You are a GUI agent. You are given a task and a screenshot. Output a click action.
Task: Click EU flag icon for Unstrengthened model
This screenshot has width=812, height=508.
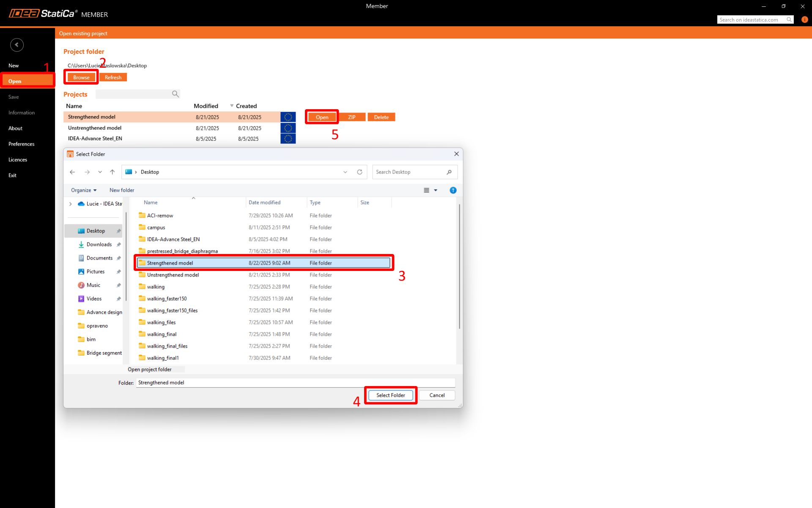tap(288, 128)
